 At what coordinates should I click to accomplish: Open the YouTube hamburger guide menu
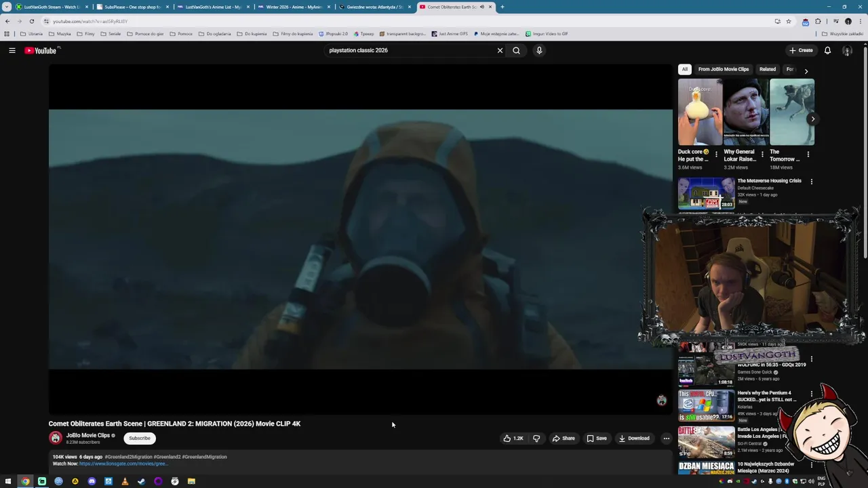coord(12,50)
